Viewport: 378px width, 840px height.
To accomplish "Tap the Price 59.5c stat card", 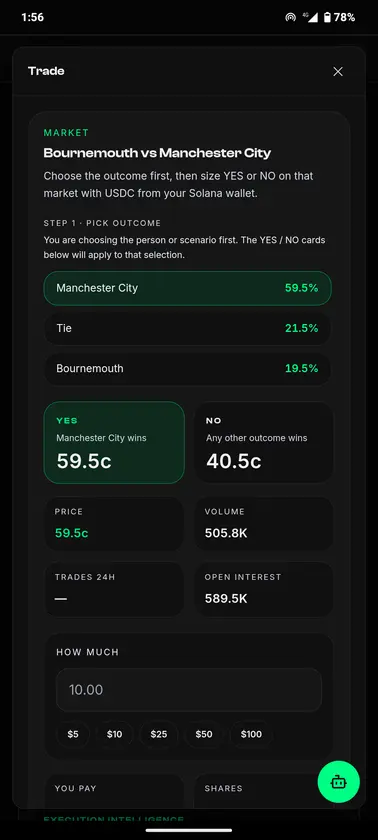I will click(114, 523).
